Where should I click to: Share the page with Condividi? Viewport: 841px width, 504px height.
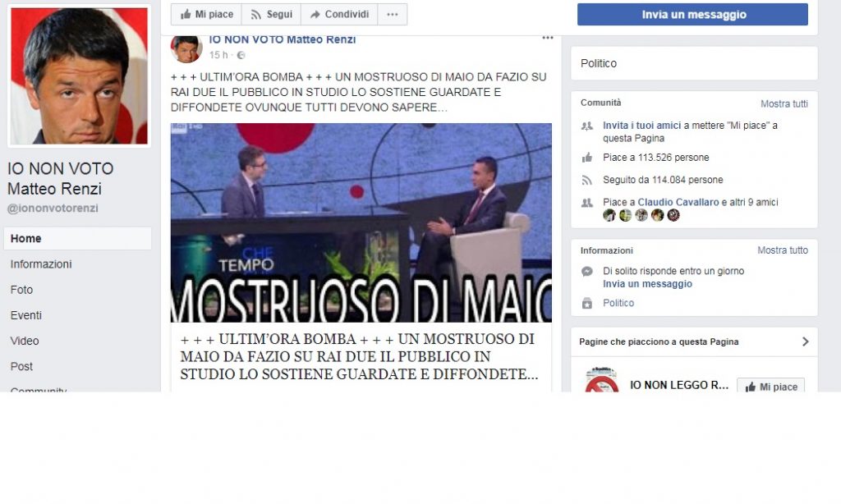coord(339,15)
